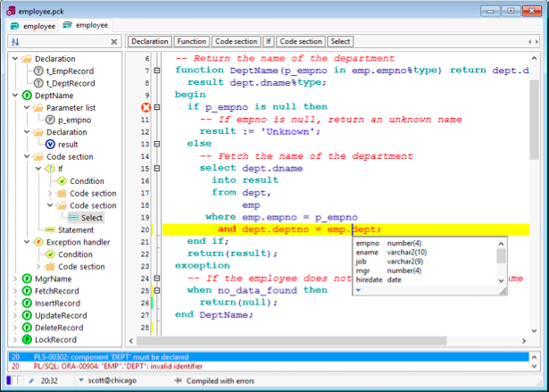
Task: Toggle code fold at line 7
Action: tap(157, 71)
